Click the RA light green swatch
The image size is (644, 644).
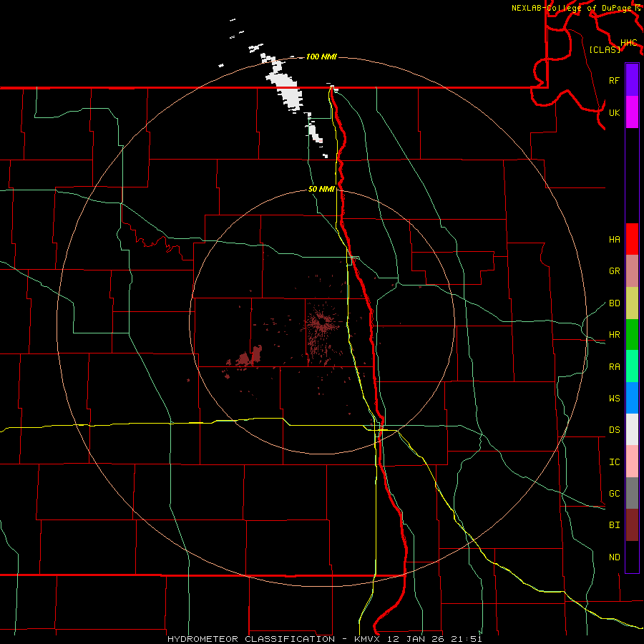point(632,366)
